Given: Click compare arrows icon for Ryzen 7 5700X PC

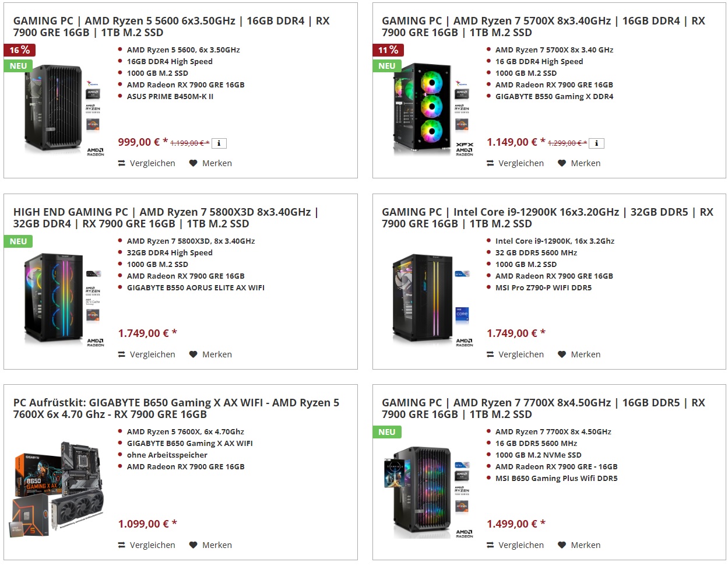Looking at the screenshot, I should (490, 163).
